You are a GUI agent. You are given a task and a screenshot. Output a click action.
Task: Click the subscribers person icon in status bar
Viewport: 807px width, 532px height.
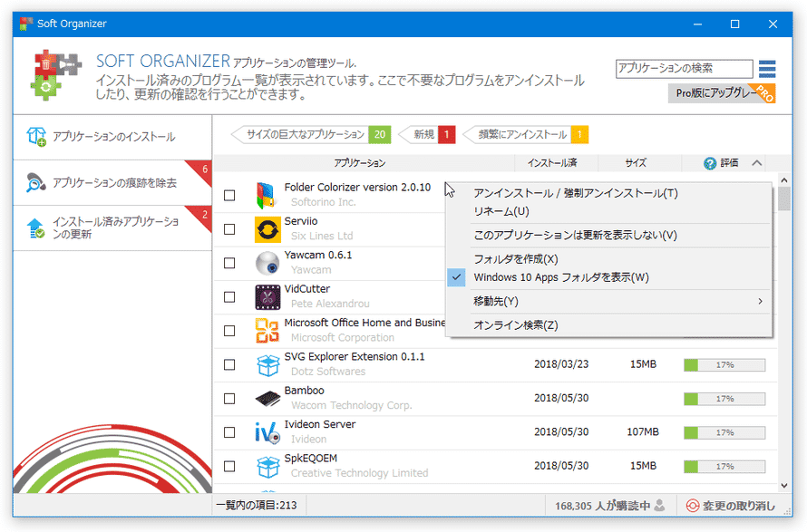(659, 505)
